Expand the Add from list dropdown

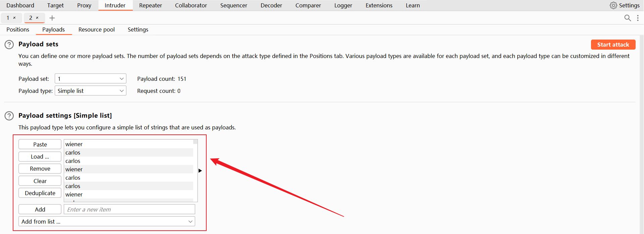point(107,222)
